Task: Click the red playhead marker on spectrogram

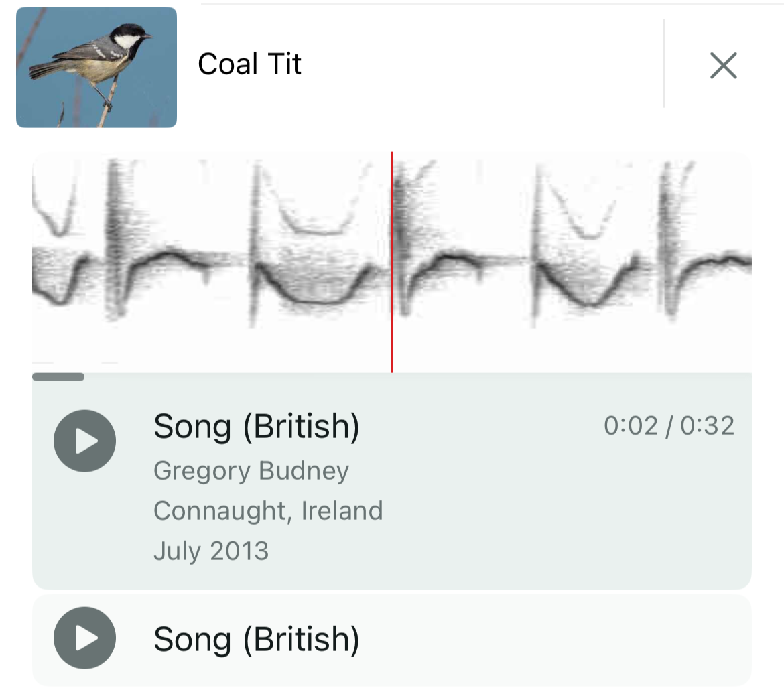Action: [392, 261]
